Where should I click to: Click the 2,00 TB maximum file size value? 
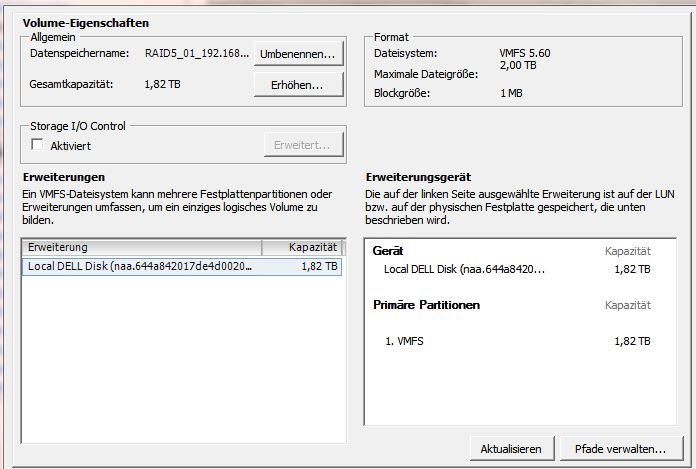coord(519,65)
